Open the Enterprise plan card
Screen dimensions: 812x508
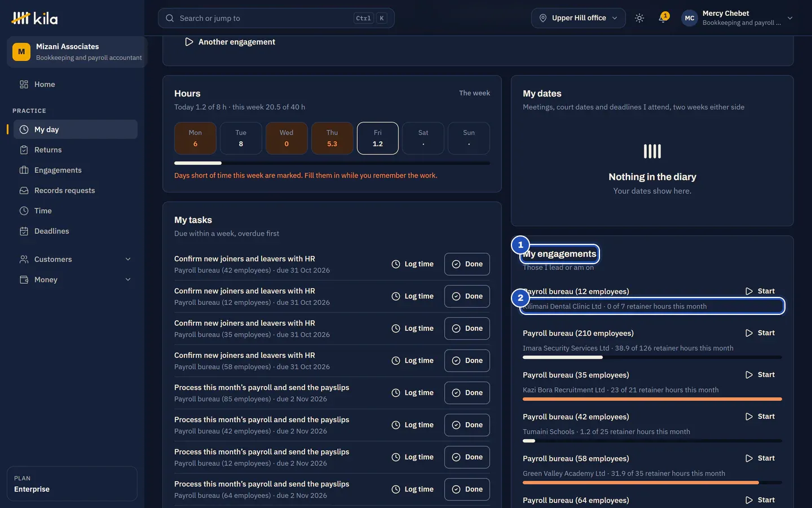click(72, 484)
